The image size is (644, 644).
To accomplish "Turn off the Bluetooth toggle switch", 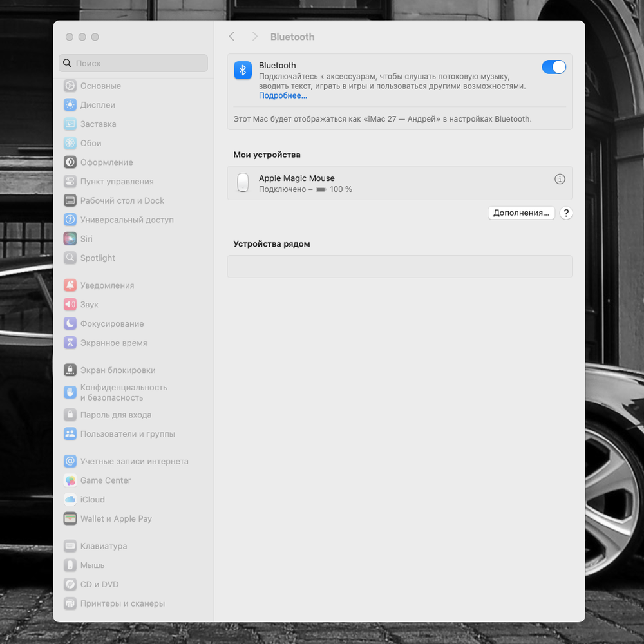I will pyautogui.click(x=554, y=67).
